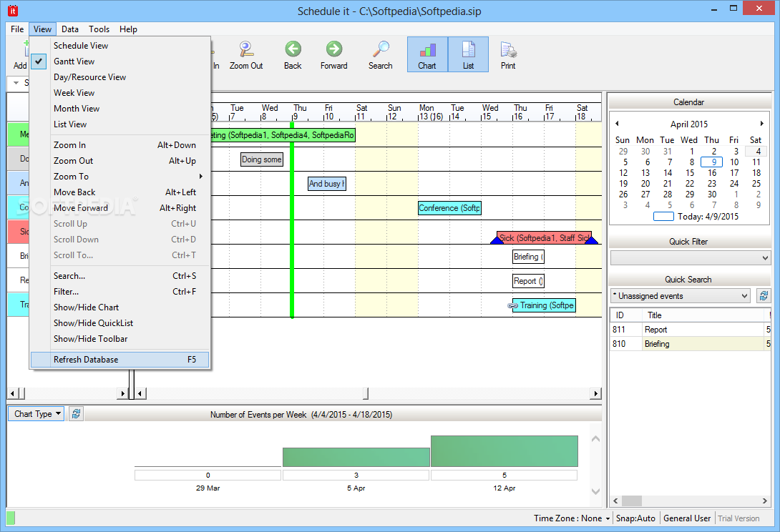Toggle Gantt View checked menu item
The height and width of the screenshot is (532, 780).
(120, 61)
